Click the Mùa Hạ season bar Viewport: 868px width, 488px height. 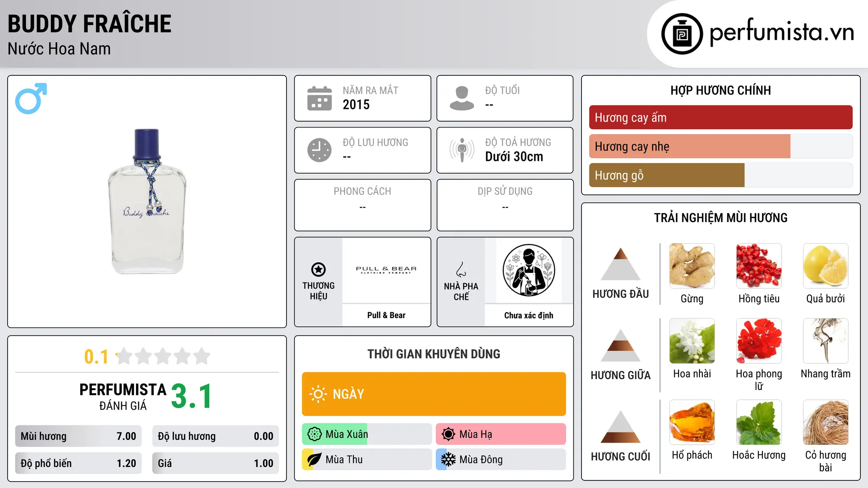pyautogui.click(x=501, y=434)
